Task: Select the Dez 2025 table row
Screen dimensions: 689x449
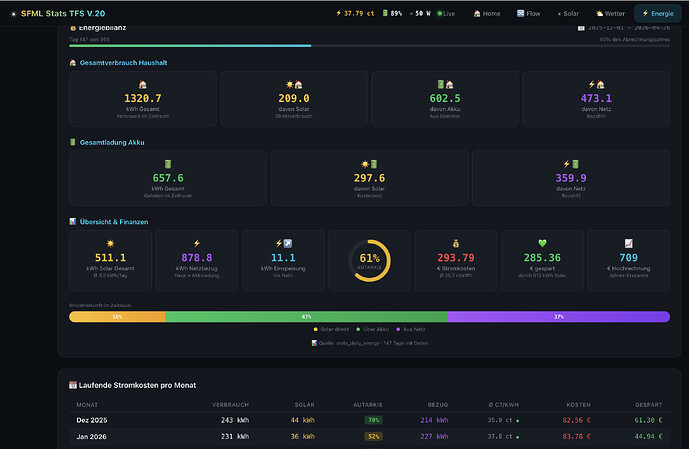Action: click(x=370, y=420)
